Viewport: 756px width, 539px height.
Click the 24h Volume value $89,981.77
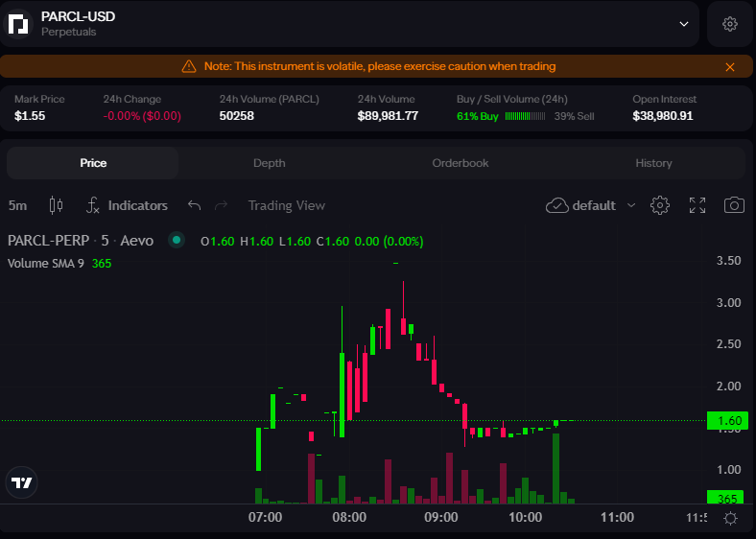click(x=388, y=116)
